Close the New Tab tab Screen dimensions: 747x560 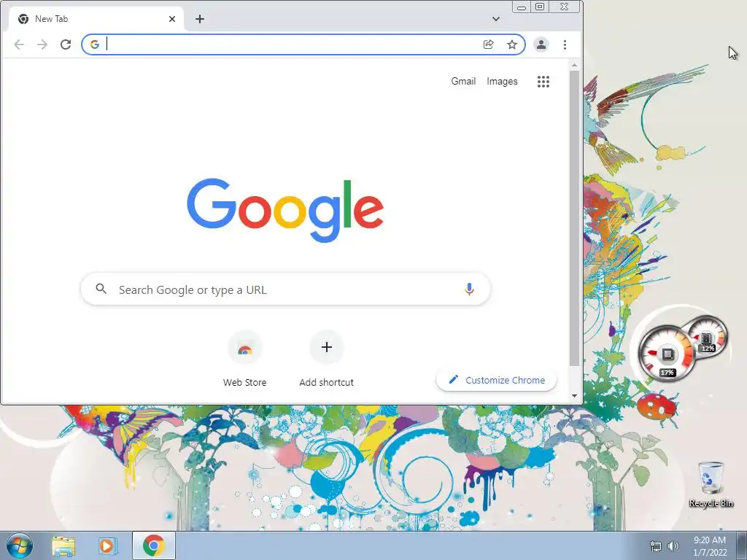[172, 19]
